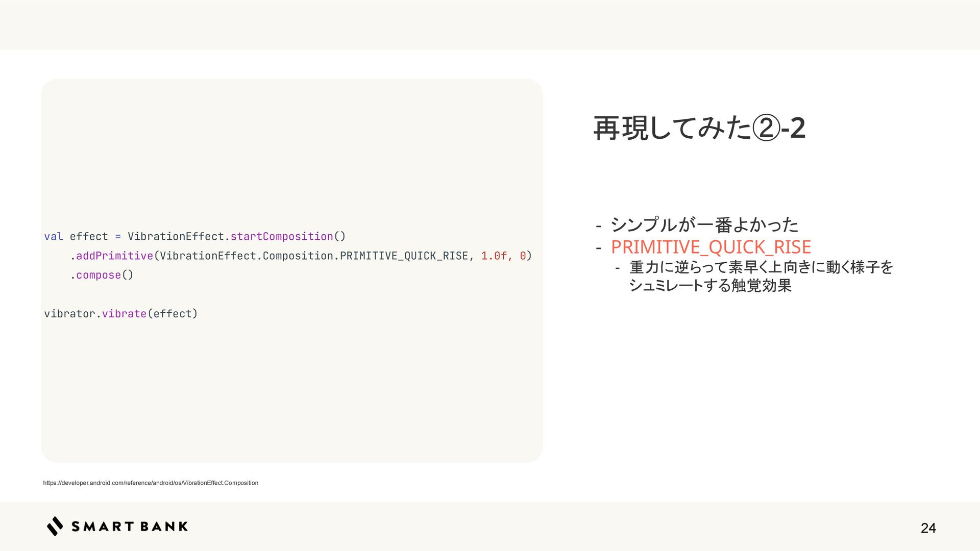
Task: Click the effect variable name in code
Action: [89, 236]
